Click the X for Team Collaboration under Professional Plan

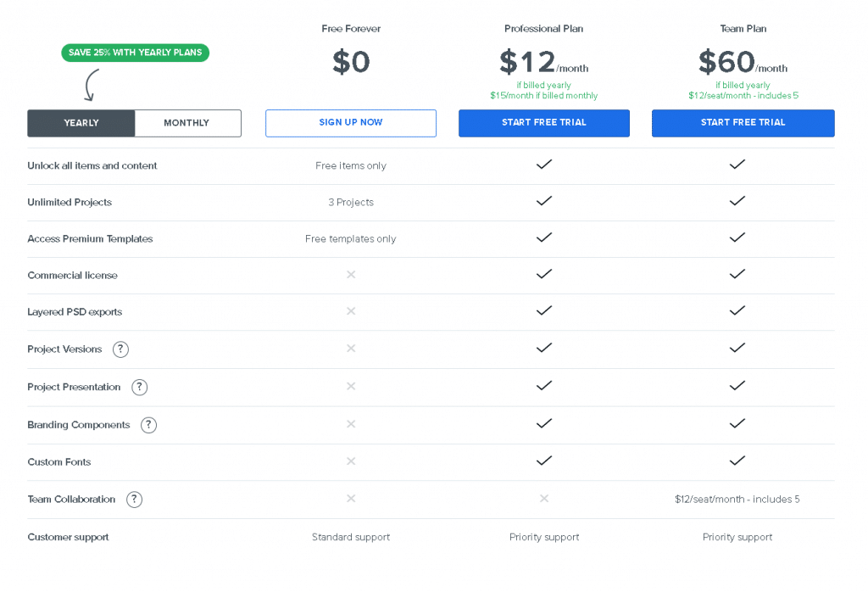click(x=544, y=500)
